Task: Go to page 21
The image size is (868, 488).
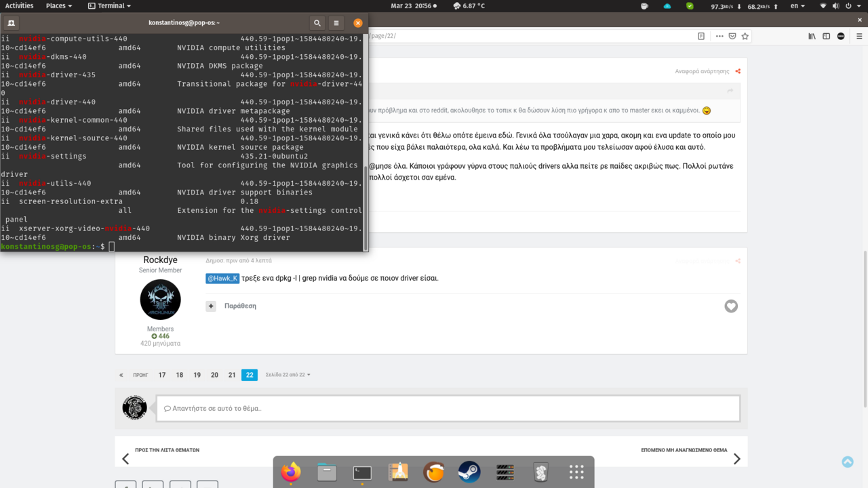Action: [232, 375]
